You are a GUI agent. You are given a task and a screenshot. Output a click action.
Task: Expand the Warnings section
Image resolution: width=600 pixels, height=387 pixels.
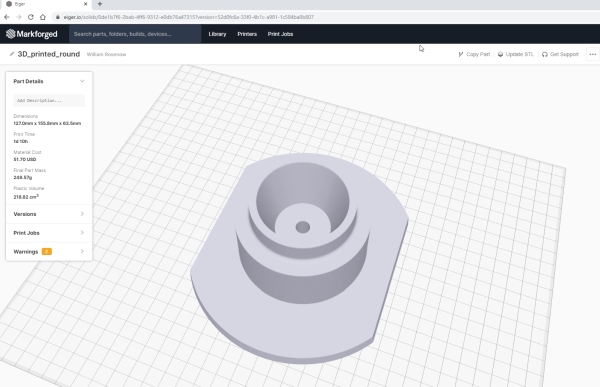49,251
